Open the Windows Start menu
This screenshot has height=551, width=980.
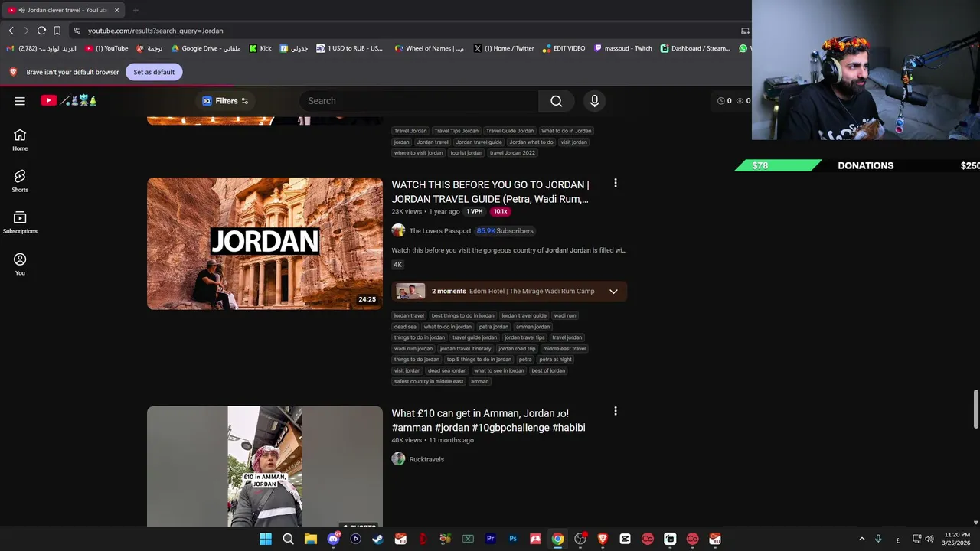[x=266, y=539]
